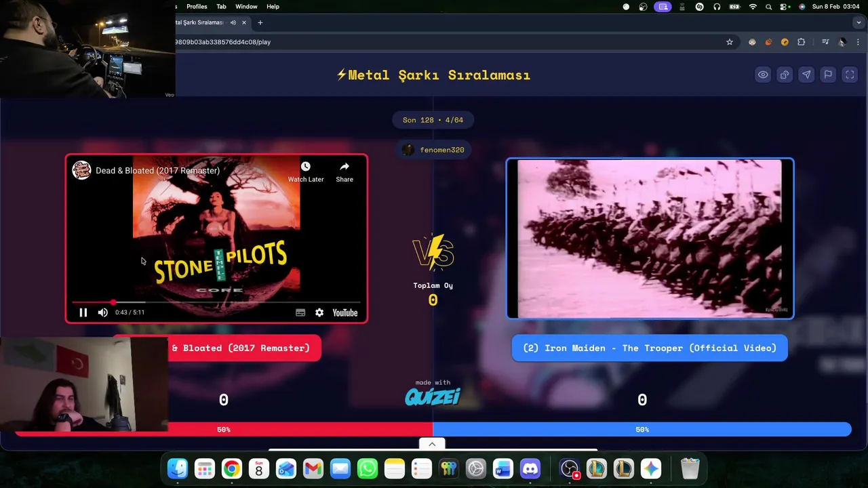868x488 pixels.
Task: Open the headphones menu bar icon
Action: [x=717, y=7]
